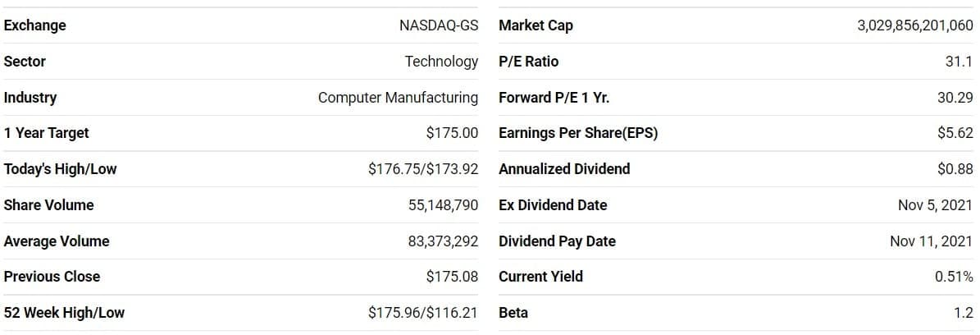Click Forward P/E 1 Yr. value 30.29
Screen dimensions: 980x335
pos(956,98)
